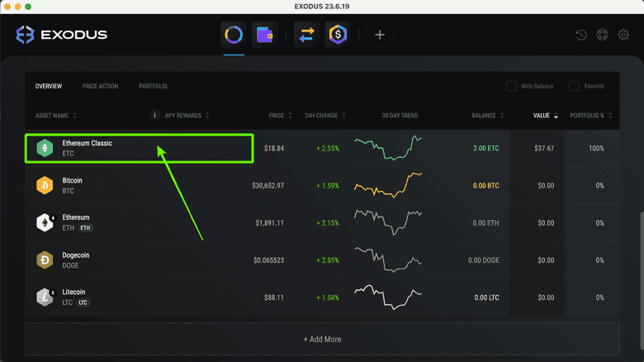Sort by Asset Name column arrows
The height and width of the screenshot is (362, 644).
click(75, 116)
